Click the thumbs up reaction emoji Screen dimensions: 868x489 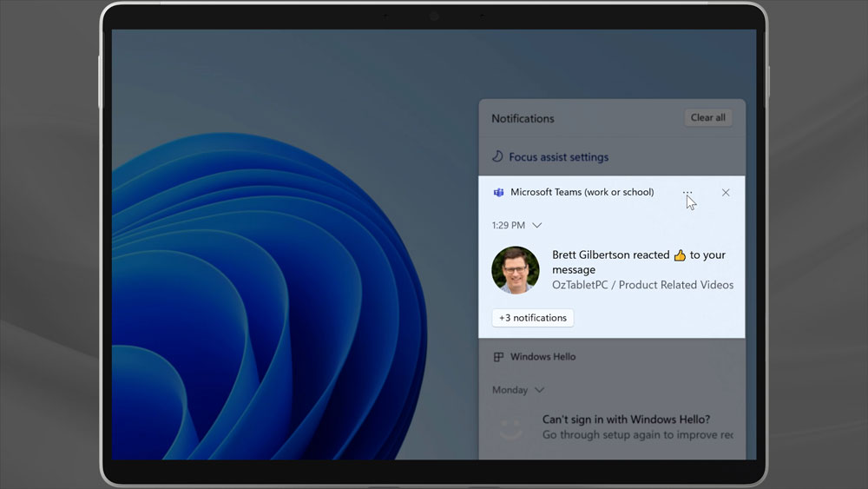tap(680, 255)
